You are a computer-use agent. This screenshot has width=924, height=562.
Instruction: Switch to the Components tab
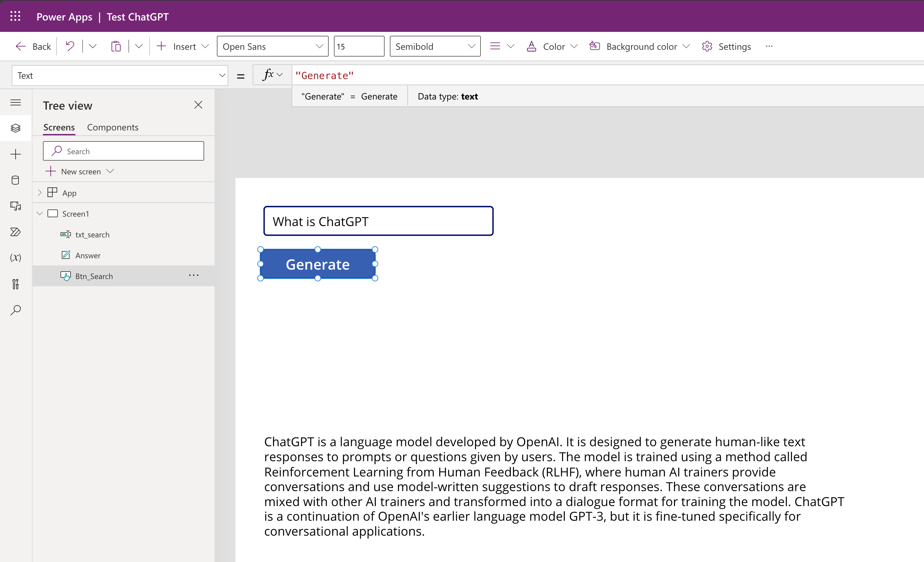[x=112, y=127]
